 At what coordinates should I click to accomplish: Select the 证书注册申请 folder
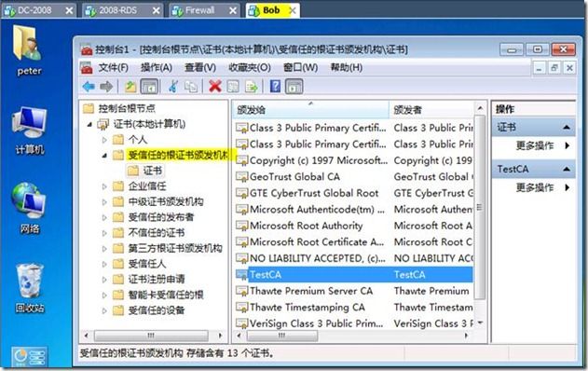tap(157, 279)
